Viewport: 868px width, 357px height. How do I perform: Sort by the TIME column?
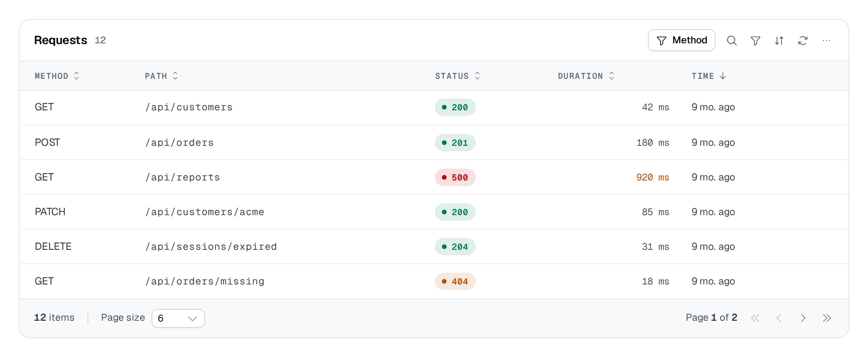tap(709, 76)
